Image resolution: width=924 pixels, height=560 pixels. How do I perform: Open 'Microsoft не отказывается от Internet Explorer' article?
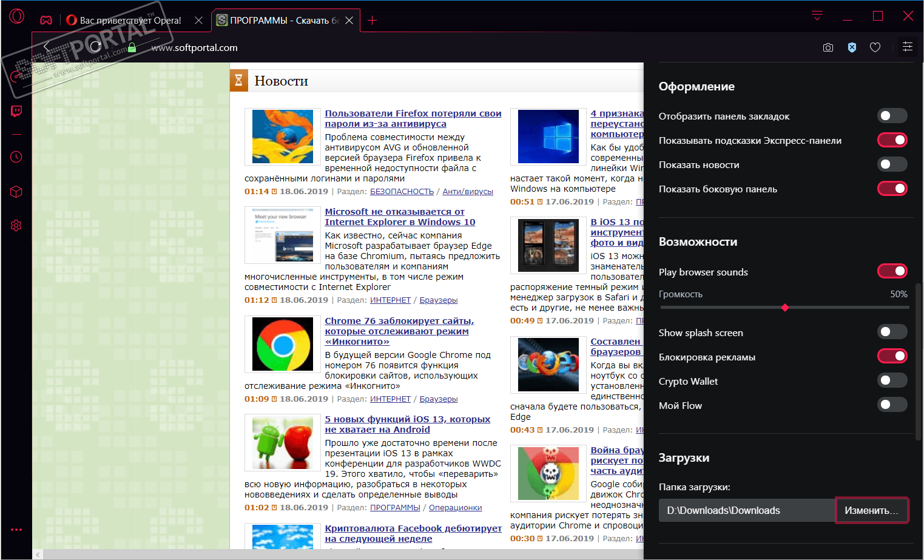(400, 217)
